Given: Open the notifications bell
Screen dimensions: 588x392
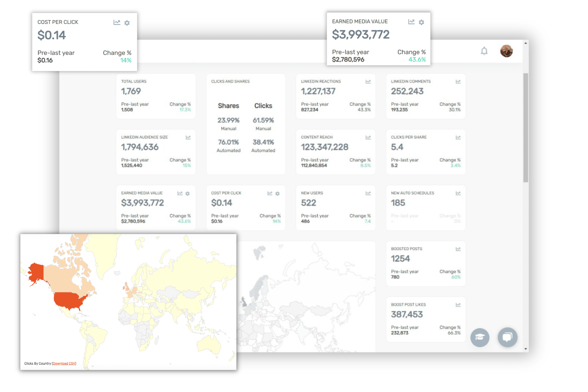Looking at the screenshot, I should tap(484, 51).
